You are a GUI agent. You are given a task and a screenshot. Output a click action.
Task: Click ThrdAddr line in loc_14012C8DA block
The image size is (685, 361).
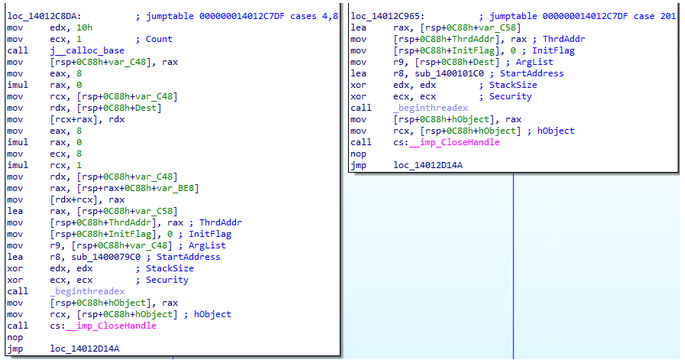(x=125, y=222)
